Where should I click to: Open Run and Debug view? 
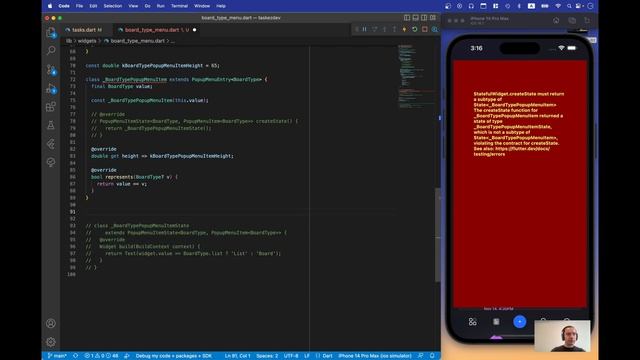click(x=51, y=88)
